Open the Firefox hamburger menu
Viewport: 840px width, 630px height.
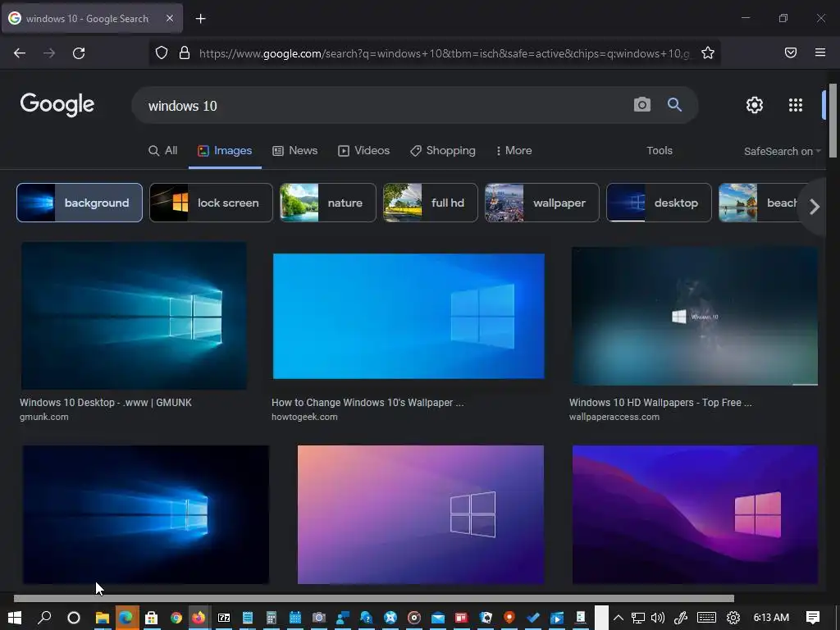click(820, 52)
